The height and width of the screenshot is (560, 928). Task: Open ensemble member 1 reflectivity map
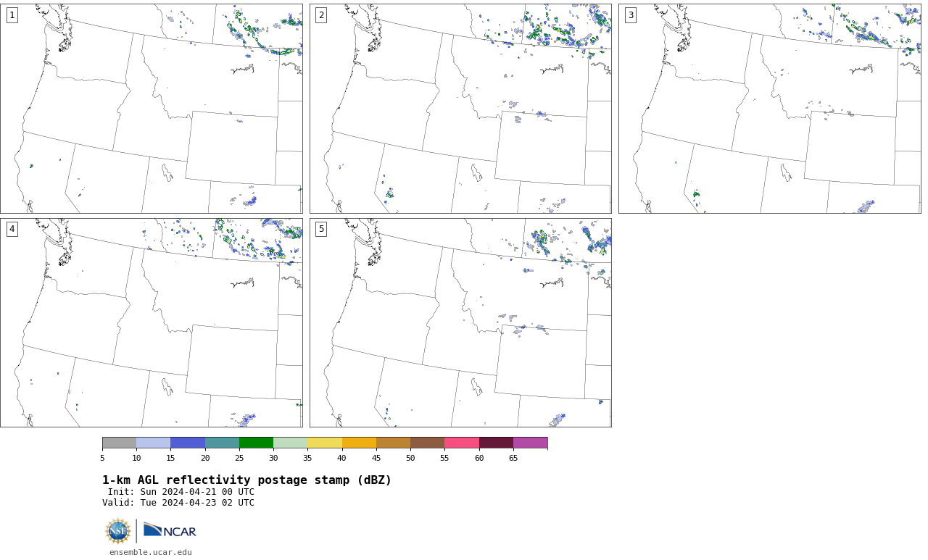tap(152, 109)
